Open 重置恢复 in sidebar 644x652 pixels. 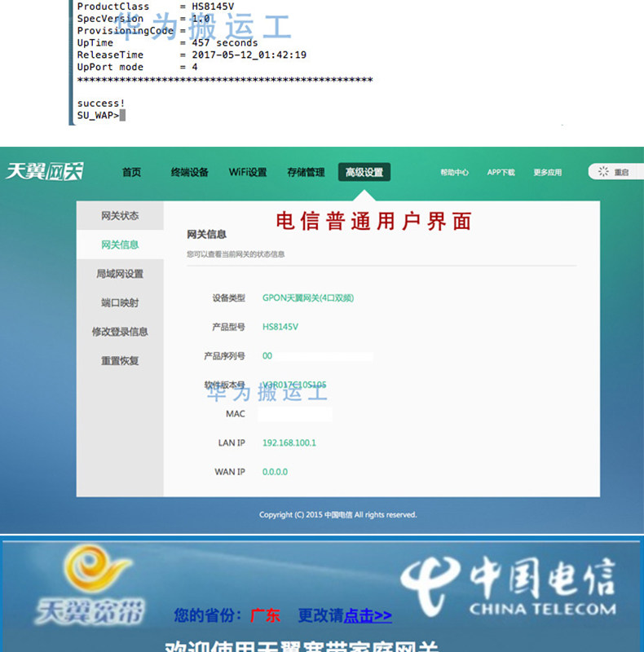(x=120, y=360)
